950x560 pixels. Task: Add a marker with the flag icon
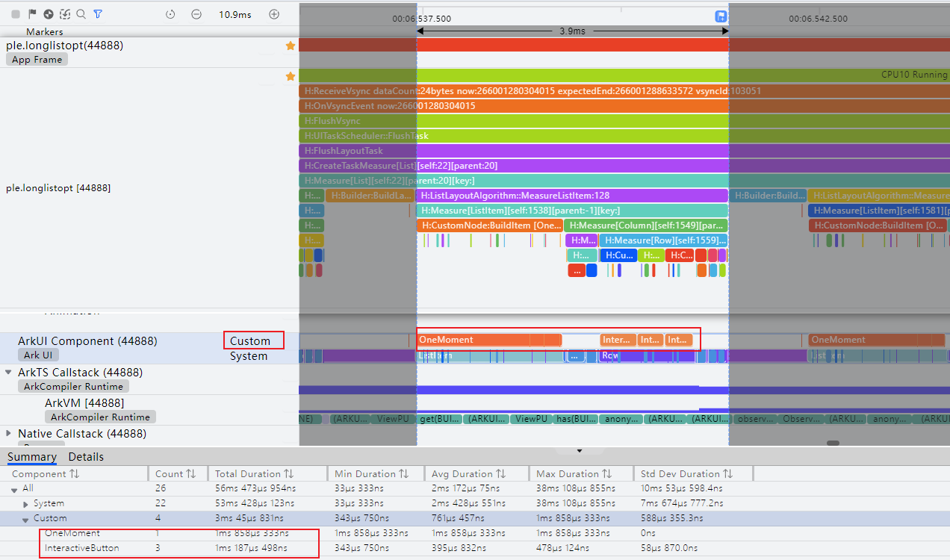tap(32, 14)
